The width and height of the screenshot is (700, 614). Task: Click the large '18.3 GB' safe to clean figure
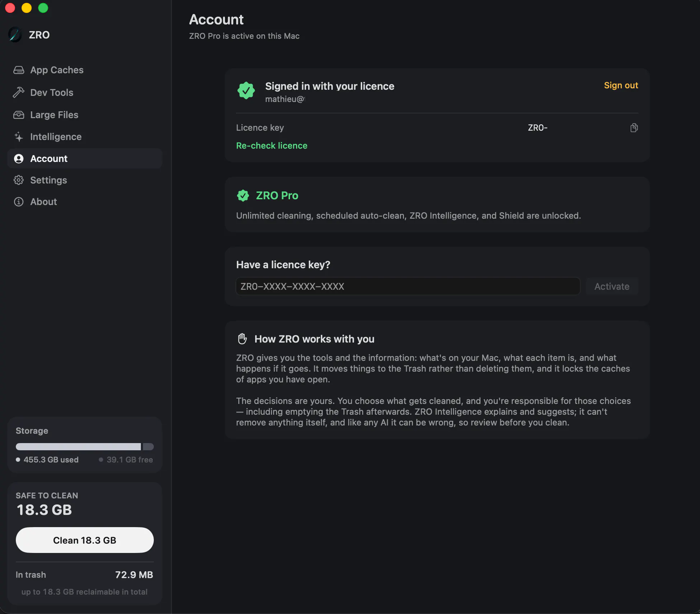click(x=44, y=510)
